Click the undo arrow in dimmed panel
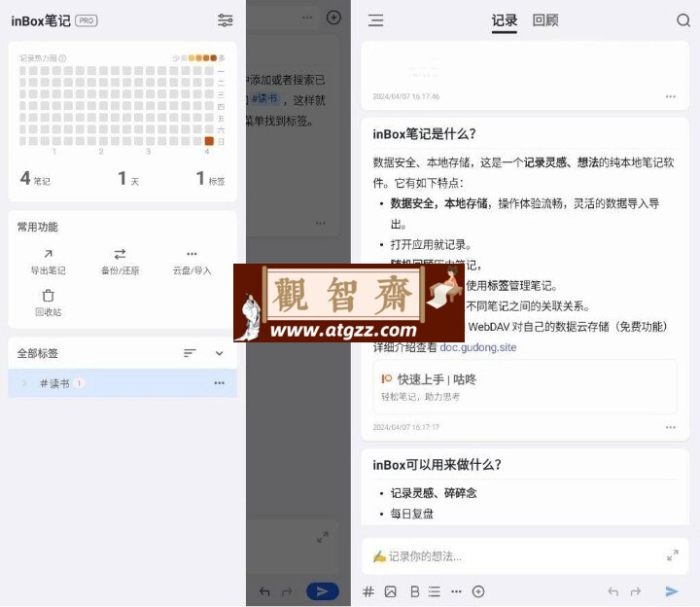This screenshot has height=607, width=700. tap(264, 591)
